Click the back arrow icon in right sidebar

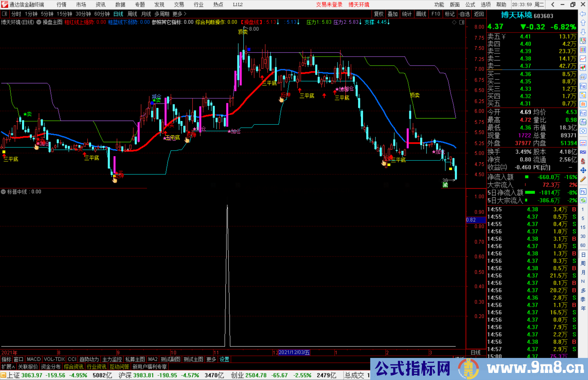[x=583, y=14]
